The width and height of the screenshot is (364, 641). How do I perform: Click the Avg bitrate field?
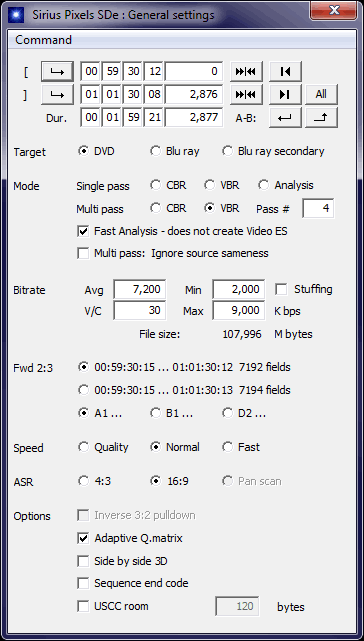pos(139,289)
